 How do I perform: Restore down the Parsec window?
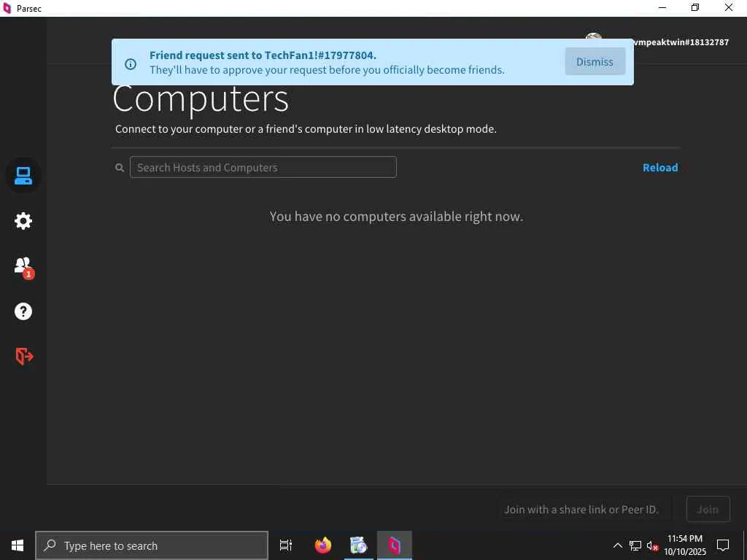pos(695,7)
